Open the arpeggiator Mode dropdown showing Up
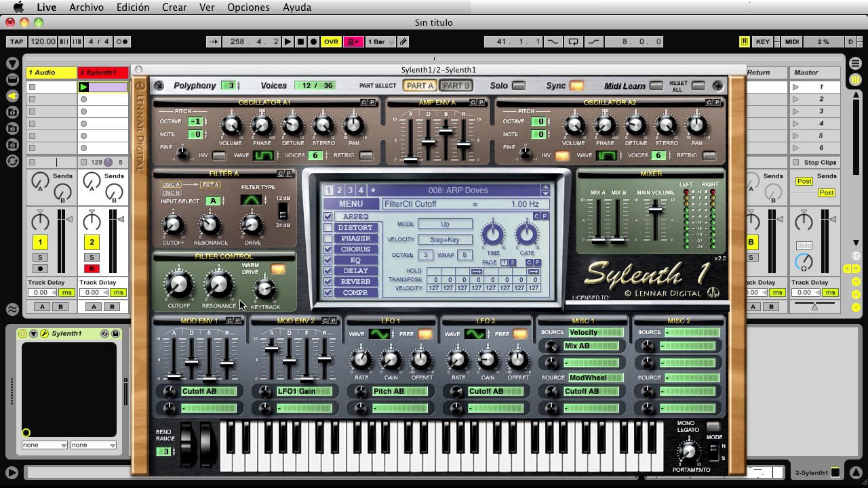Screen dimensions: 868x488 click(x=445, y=224)
